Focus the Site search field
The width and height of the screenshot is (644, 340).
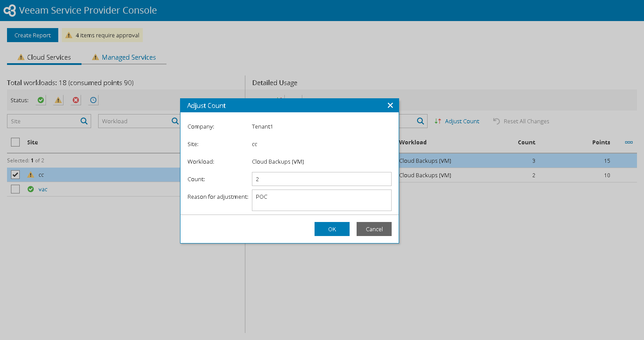point(49,121)
